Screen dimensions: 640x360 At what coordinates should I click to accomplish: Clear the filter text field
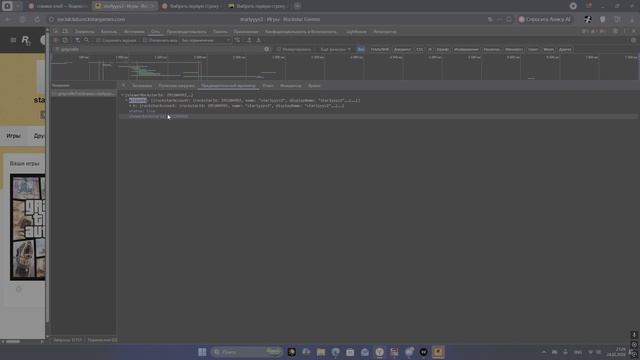(267, 49)
